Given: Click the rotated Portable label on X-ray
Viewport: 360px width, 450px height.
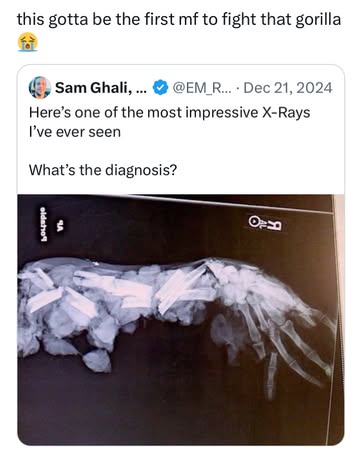Looking at the screenshot, I should tap(43, 224).
